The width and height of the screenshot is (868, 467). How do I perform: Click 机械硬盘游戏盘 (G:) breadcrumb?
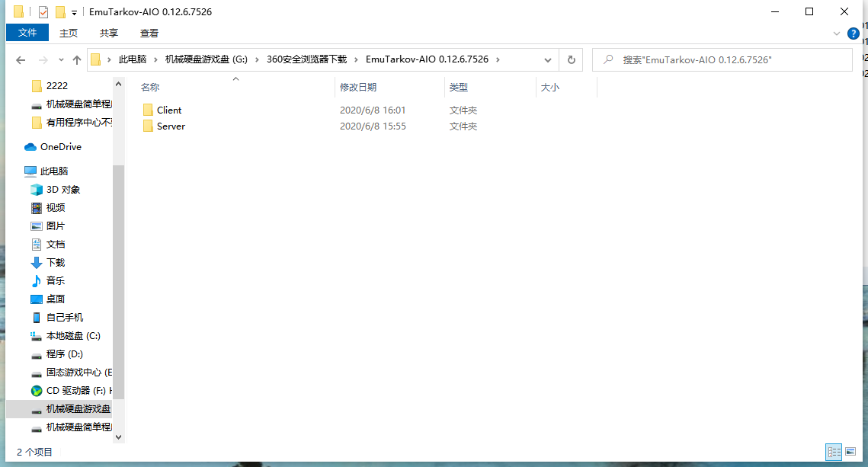coord(207,59)
